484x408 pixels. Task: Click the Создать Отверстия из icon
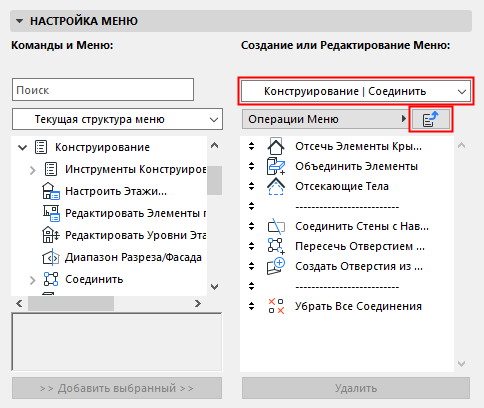[x=276, y=266]
